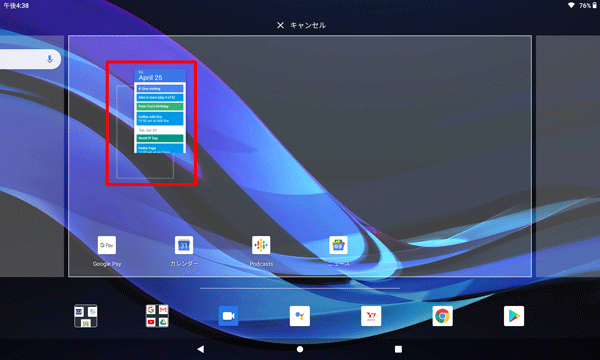600x360 pixels.
Task: Tap the Android back navigation button
Action: 201,349
